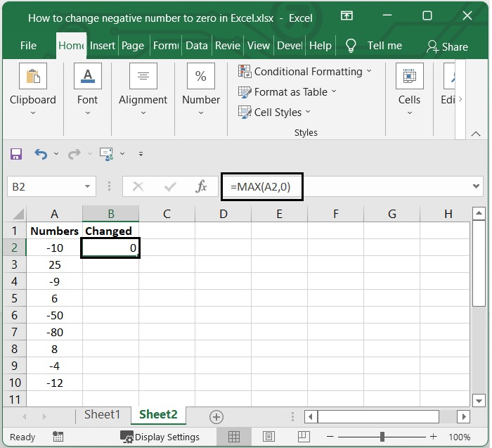Expand the formula bar chevron

[x=476, y=186]
